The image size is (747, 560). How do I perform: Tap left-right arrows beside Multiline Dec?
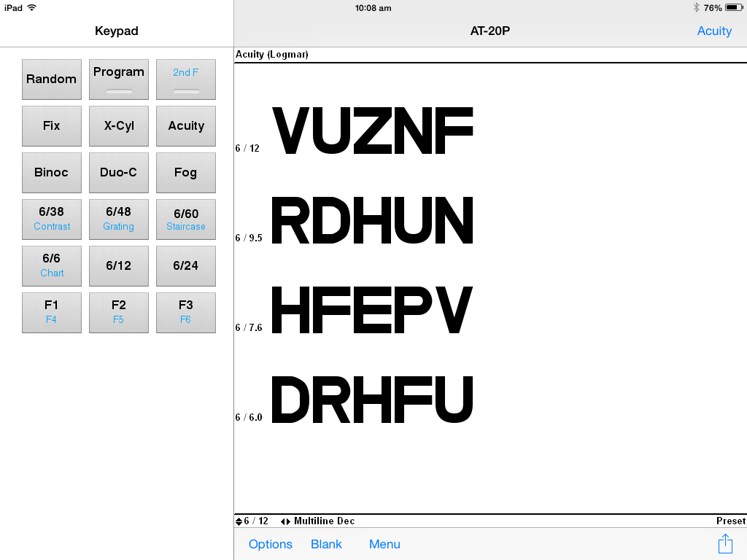[285, 521]
